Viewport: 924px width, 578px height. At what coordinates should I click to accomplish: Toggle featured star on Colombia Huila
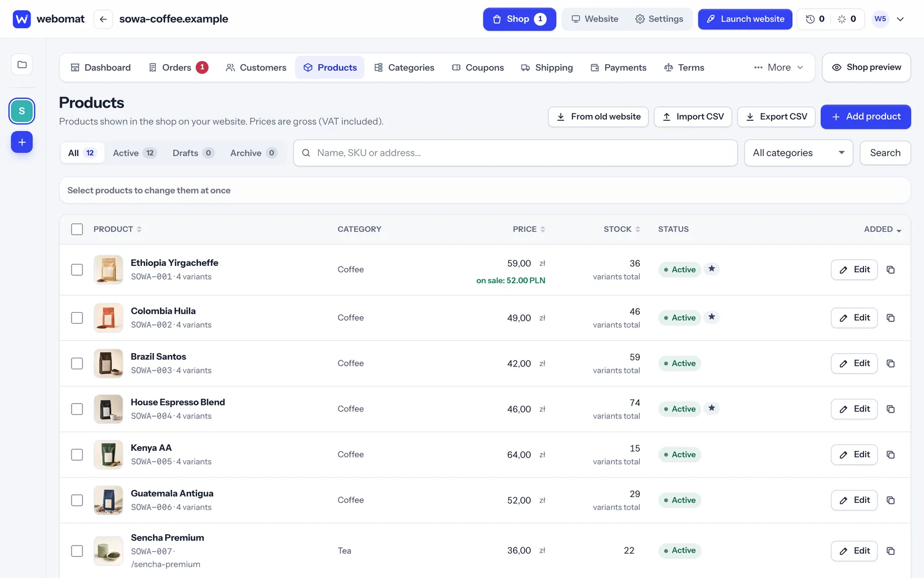(712, 317)
